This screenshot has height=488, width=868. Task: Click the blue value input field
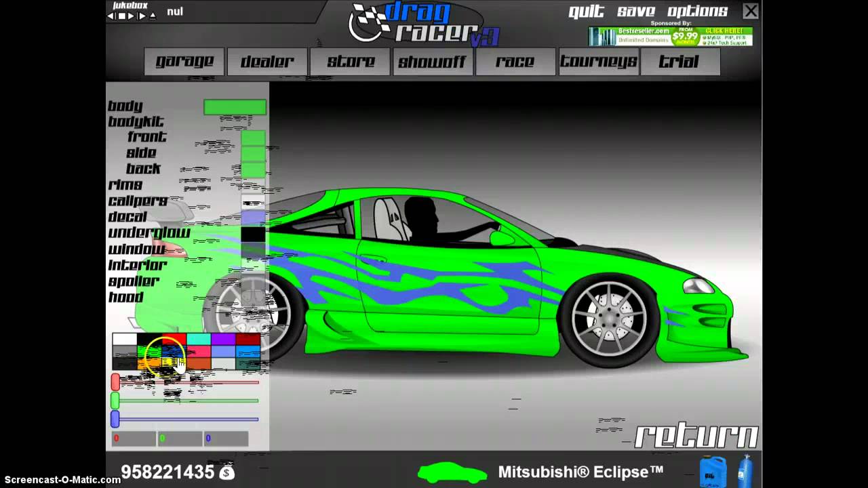point(226,439)
